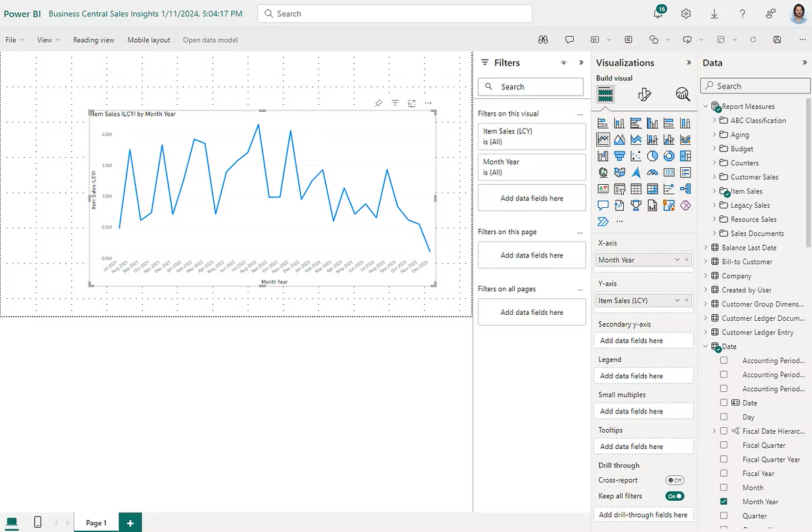This screenshot has height=532, width=812.
Task: Open notifications bell with 16 badge
Action: pyautogui.click(x=658, y=14)
